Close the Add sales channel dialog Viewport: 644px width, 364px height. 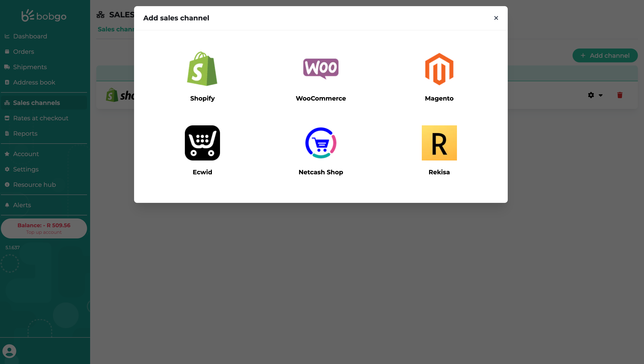coord(496,18)
